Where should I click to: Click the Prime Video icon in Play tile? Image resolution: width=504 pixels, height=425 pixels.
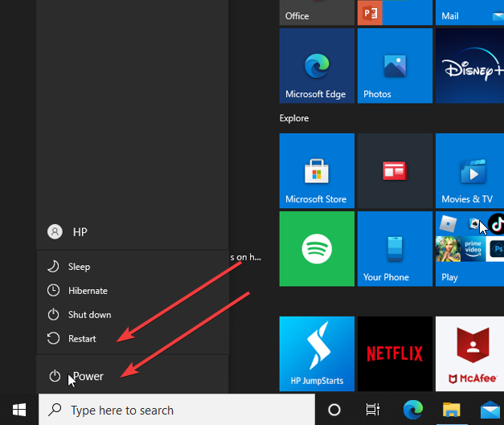point(473,249)
